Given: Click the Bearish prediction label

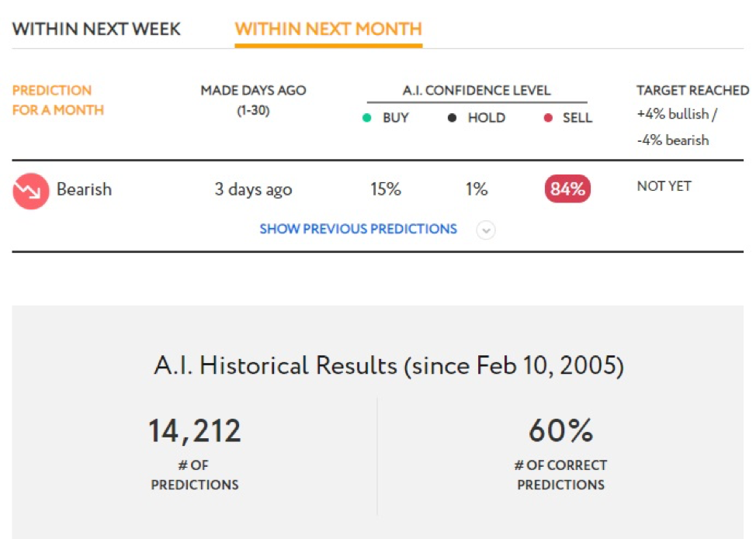Looking at the screenshot, I should pos(85,189).
